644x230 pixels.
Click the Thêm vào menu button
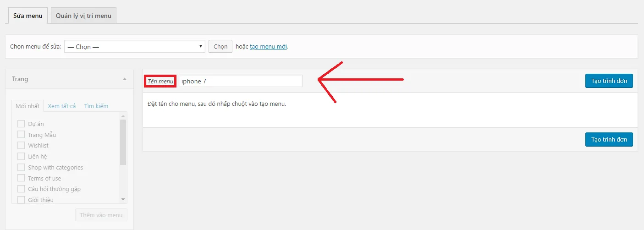pos(101,215)
